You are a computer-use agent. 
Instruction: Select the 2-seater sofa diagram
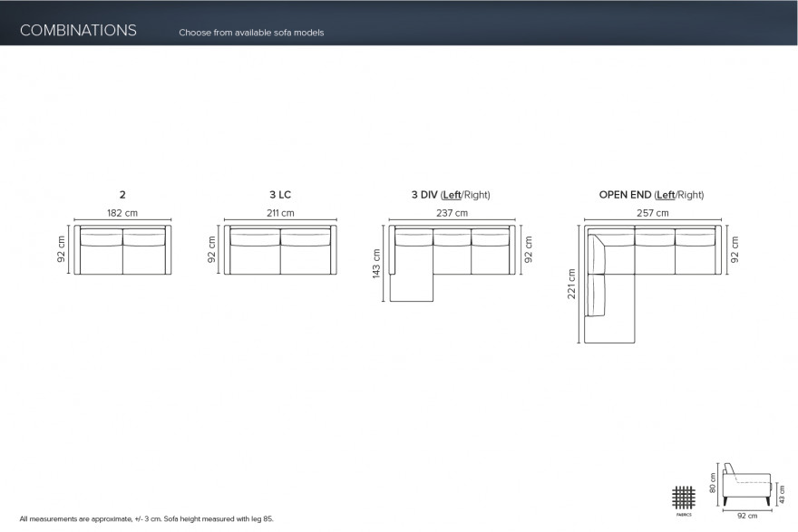(x=122, y=250)
